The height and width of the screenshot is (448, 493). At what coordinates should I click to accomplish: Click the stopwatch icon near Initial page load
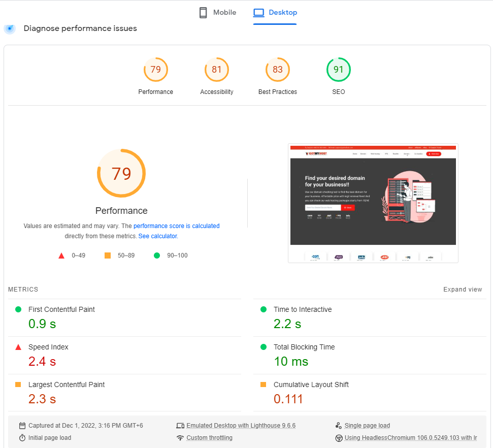point(22,437)
